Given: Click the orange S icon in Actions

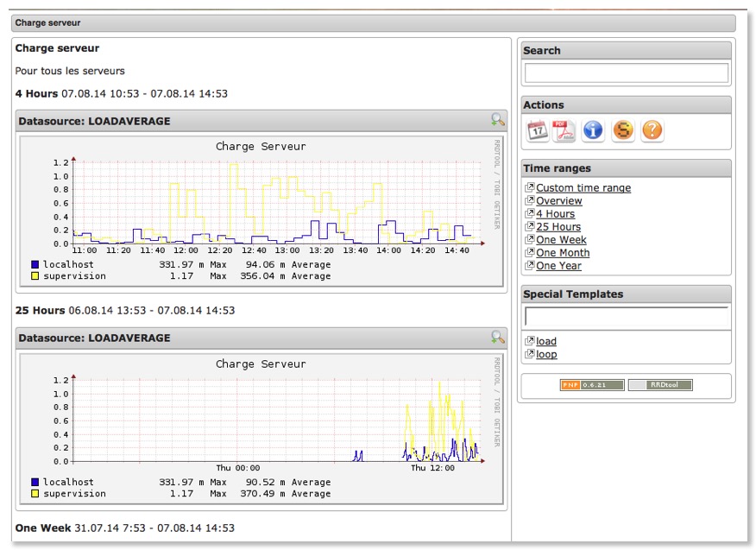Looking at the screenshot, I should 623,130.
